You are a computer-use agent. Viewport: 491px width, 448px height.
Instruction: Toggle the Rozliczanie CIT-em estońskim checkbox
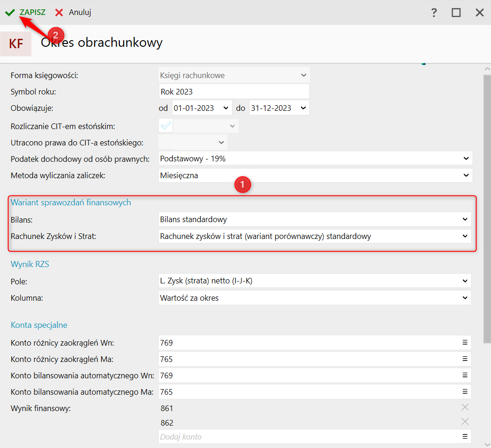[x=166, y=126]
